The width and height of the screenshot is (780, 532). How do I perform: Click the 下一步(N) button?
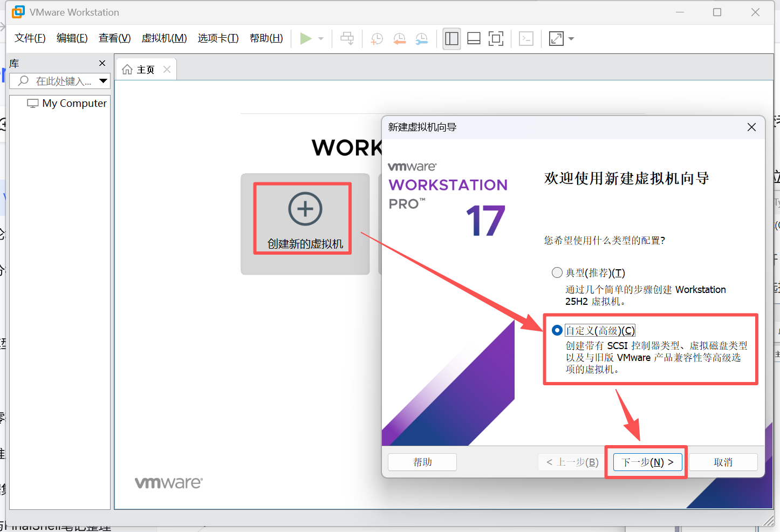pyautogui.click(x=647, y=462)
